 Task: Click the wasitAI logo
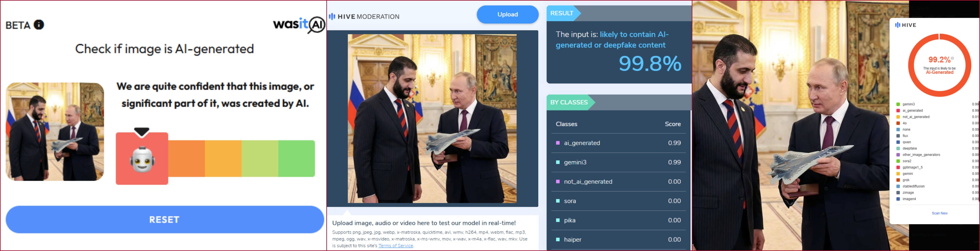coord(299,25)
